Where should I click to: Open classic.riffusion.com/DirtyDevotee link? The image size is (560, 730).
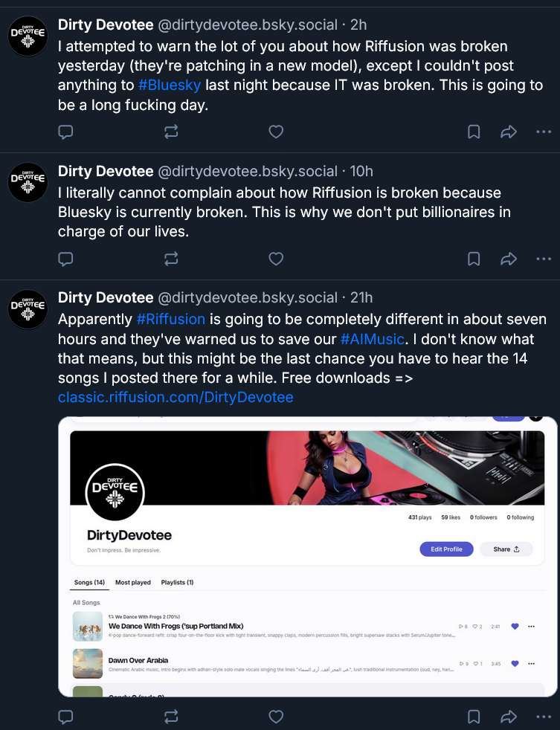(176, 398)
